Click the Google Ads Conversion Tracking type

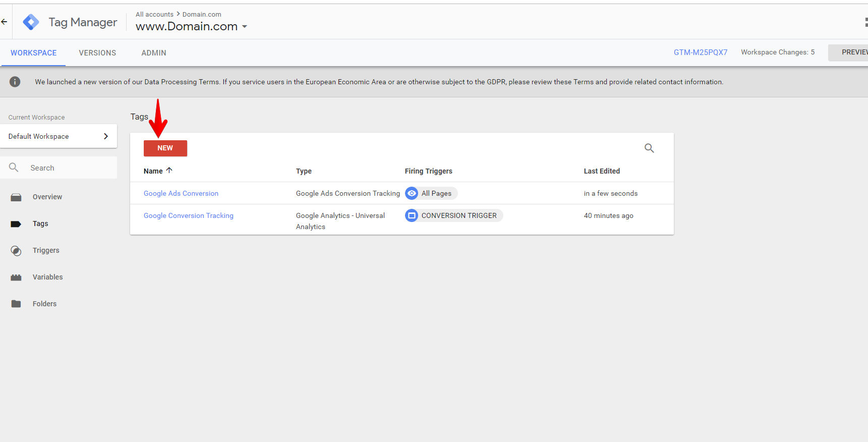348,193
